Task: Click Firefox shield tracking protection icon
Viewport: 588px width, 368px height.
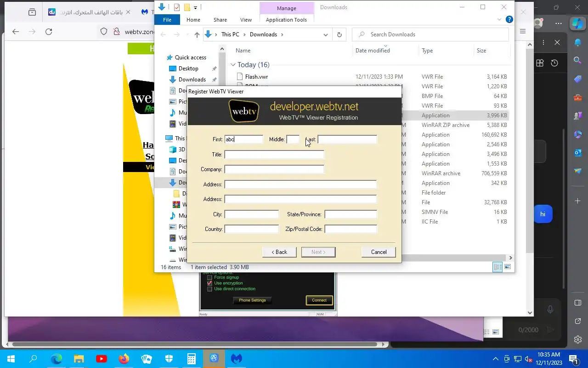Action: (104, 32)
